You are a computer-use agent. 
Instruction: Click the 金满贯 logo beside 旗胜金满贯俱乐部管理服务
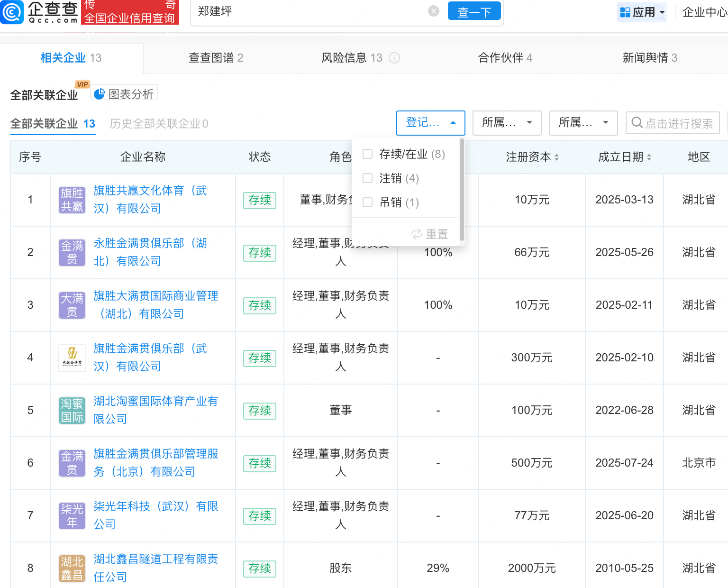point(72,463)
